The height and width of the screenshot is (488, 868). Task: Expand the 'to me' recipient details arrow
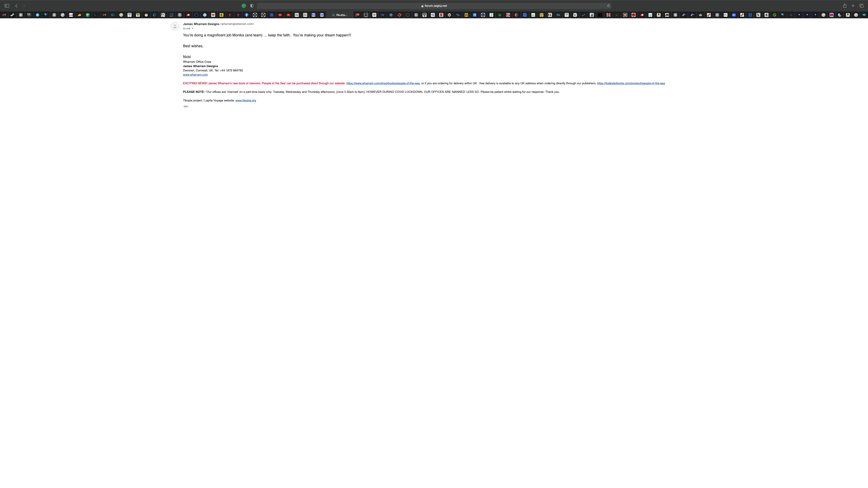(x=192, y=29)
